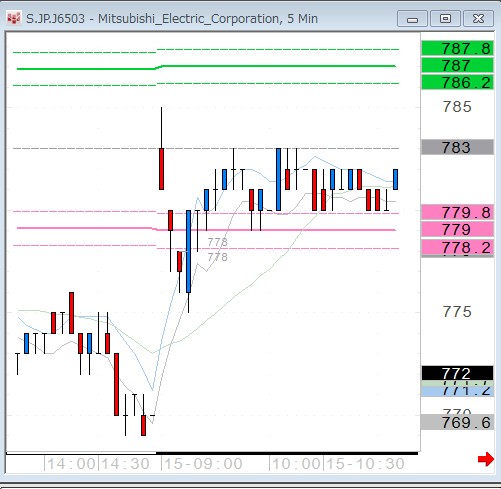Select the blue 771.2 moving average label
The height and width of the screenshot is (489, 501).
[x=457, y=391]
